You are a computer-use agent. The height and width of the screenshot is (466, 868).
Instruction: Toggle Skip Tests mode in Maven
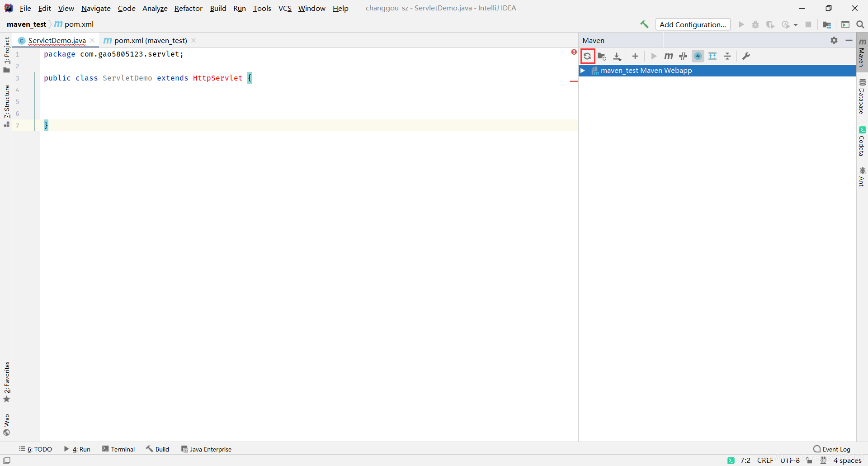click(x=698, y=56)
